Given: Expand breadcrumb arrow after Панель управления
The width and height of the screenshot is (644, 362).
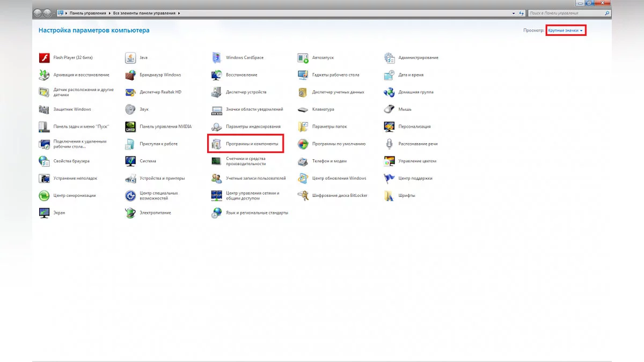Looking at the screenshot, I should click(x=109, y=13).
